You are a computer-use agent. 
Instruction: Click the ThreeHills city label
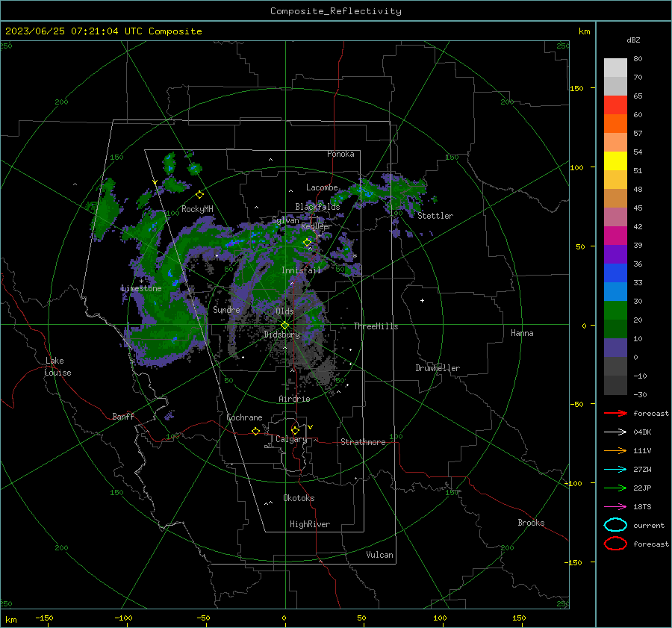pyautogui.click(x=376, y=326)
